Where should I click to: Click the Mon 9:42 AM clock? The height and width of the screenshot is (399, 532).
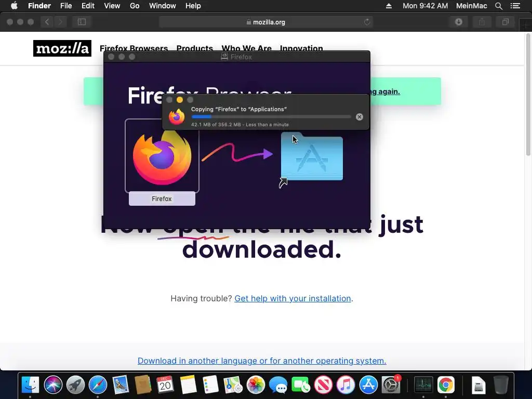tap(425, 6)
